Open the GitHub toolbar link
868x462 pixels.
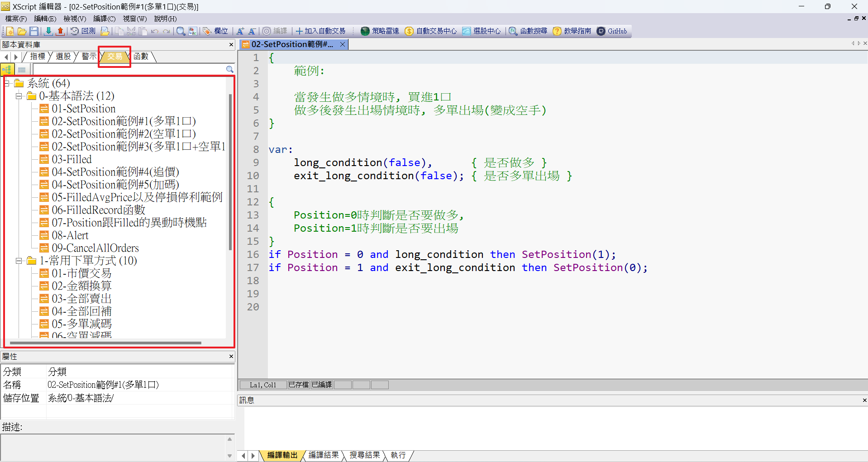[x=612, y=31]
